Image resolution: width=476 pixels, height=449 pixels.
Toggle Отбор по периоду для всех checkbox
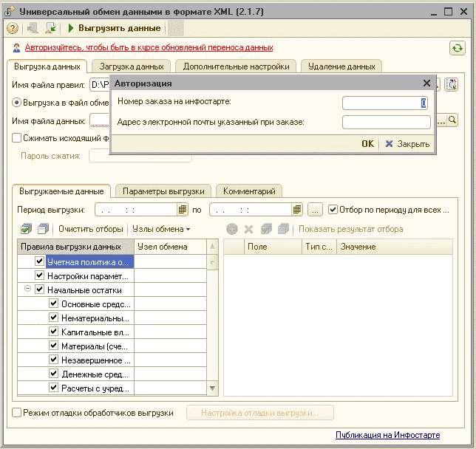(x=333, y=210)
